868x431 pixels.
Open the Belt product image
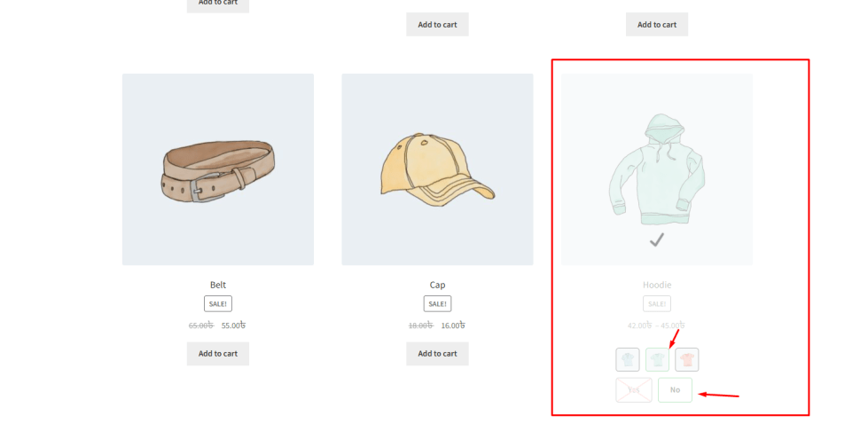click(218, 169)
